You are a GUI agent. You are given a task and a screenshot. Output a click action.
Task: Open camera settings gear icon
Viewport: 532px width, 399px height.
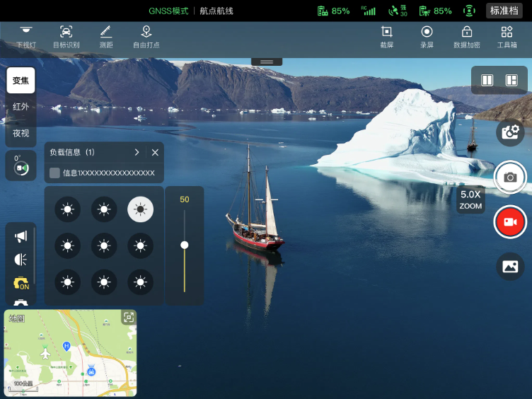[x=509, y=132]
